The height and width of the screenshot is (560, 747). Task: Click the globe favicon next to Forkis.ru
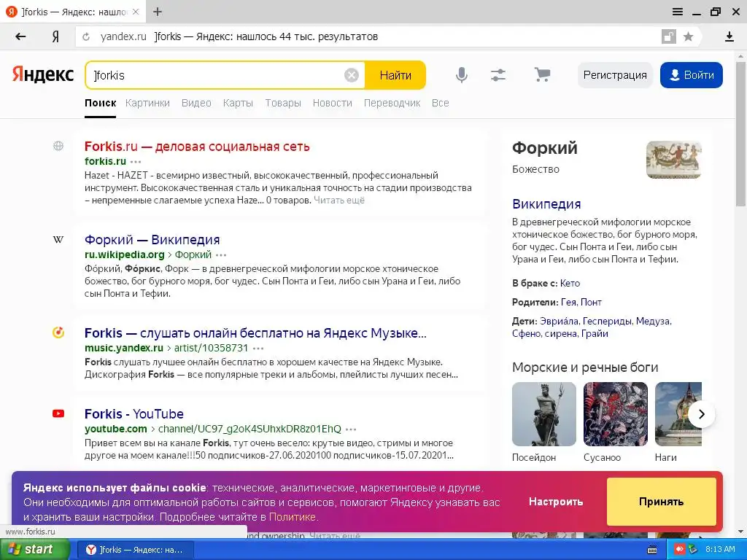[x=58, y=146]
